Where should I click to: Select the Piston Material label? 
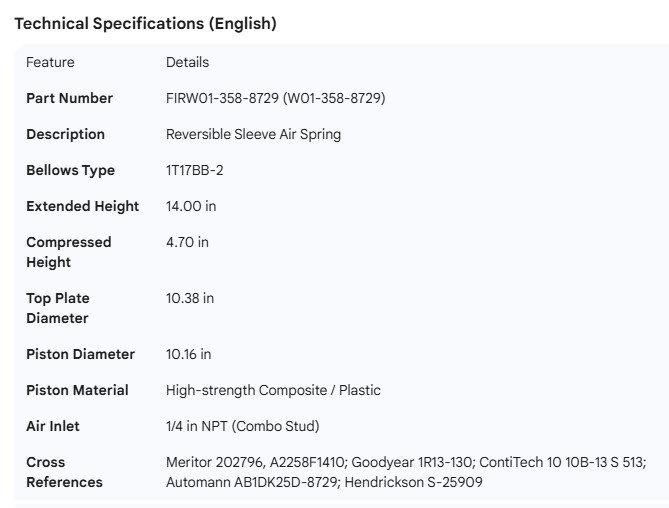77,390
